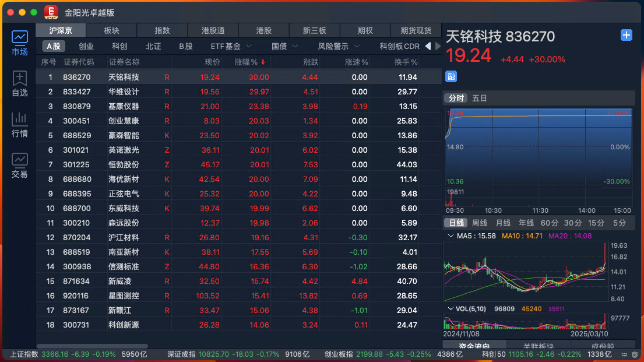Viewport: 644px width, 362px height.
Task: Select the 5分 K-line period
Action: coord(620,223)
